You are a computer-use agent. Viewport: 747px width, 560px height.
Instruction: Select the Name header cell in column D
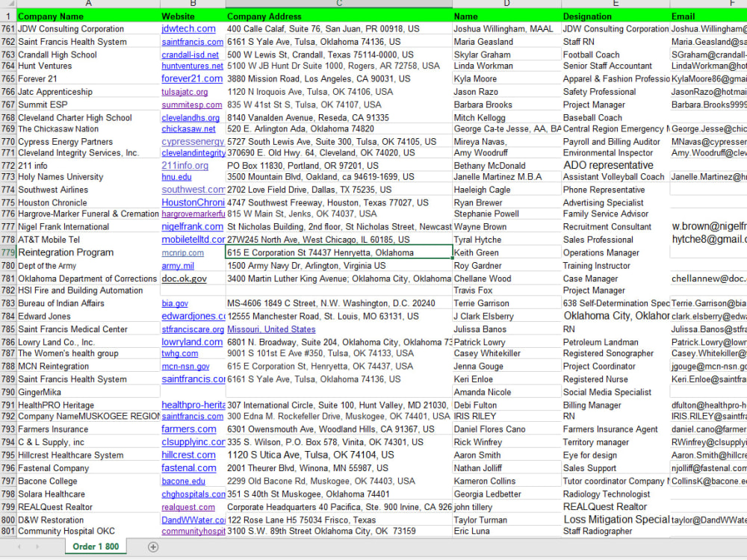[507, 16]
